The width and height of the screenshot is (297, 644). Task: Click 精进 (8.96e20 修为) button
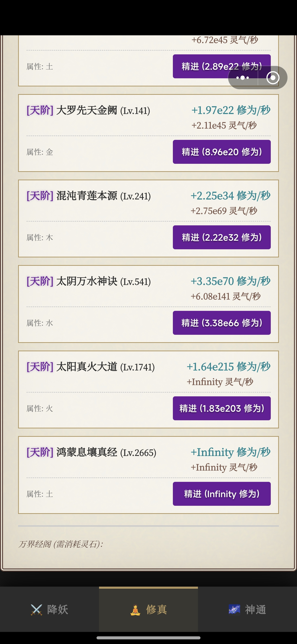(x=222, y=152)
